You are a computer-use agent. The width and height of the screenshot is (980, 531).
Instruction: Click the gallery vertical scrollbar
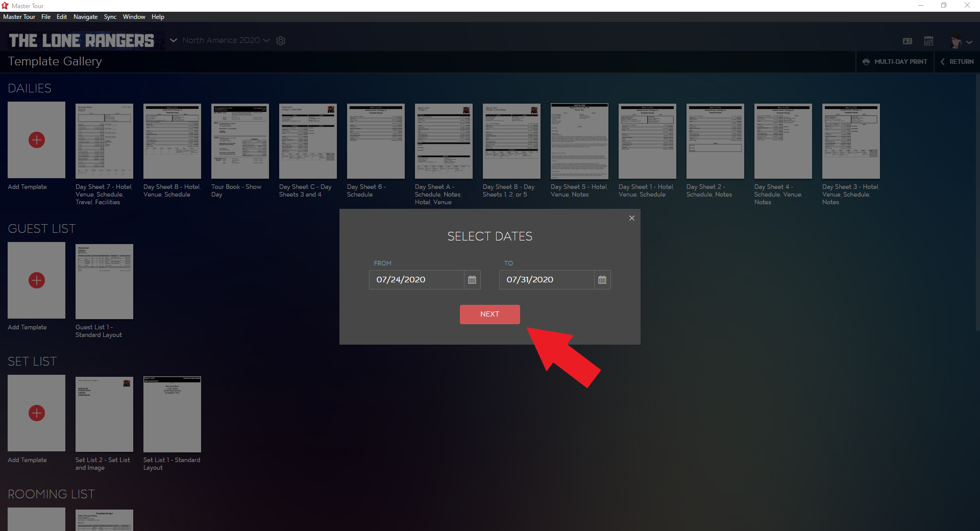pos(977,203)
